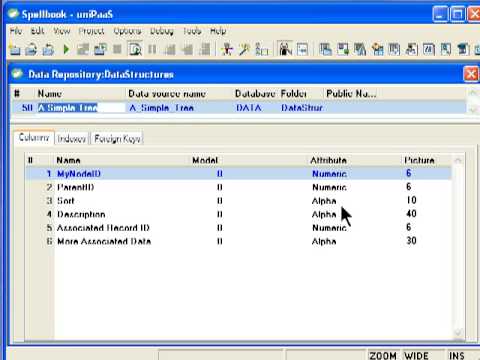Click the A_Simple_Tree data source name cell
This screenshot has height=360, width=480.
click(161, 108)
